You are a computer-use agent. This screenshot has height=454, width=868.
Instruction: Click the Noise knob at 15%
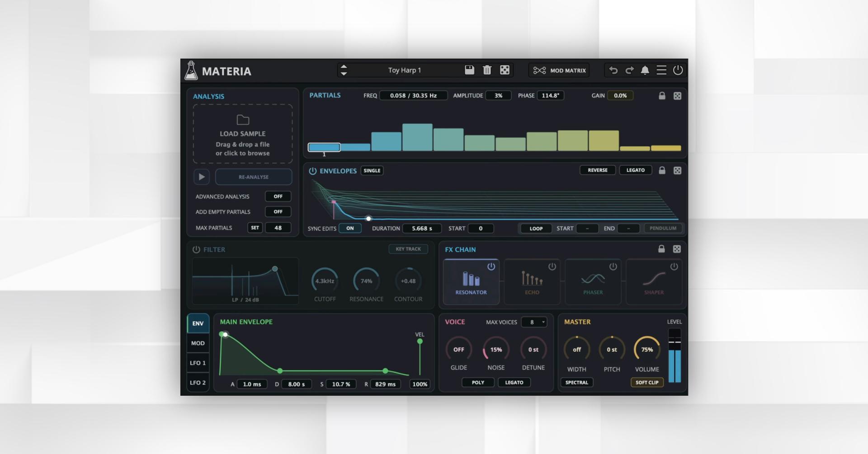496,350
